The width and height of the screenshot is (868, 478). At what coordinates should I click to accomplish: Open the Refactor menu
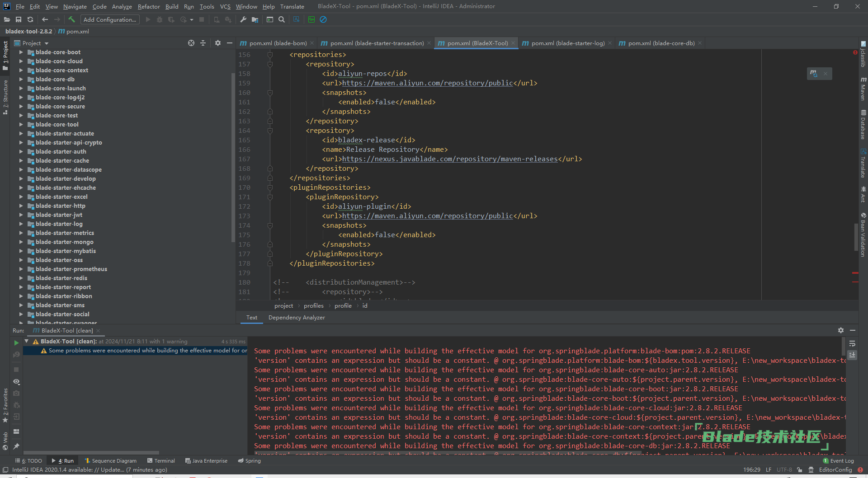pyautogui.click(x=149, y=6)
